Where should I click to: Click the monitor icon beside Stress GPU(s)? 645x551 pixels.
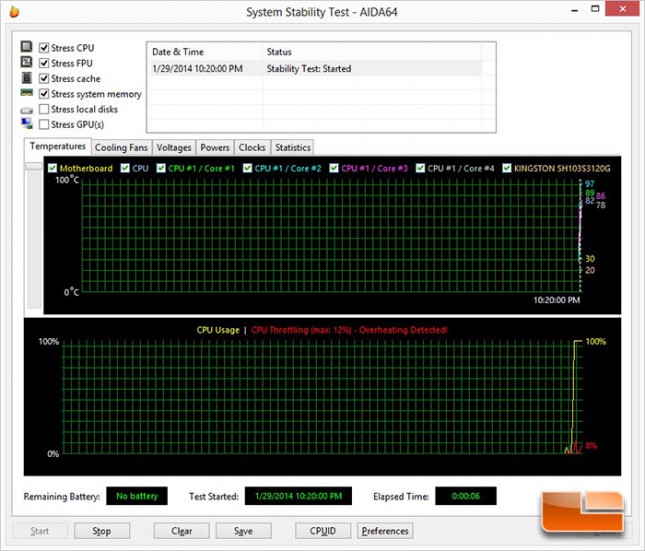tap(27, 123)
